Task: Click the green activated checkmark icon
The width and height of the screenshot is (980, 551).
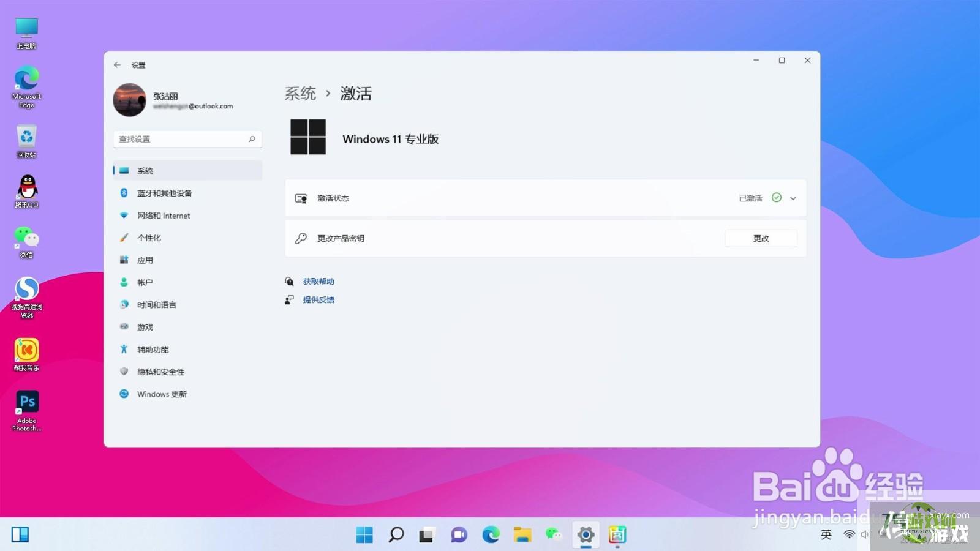Action: [x=777, y=198]
